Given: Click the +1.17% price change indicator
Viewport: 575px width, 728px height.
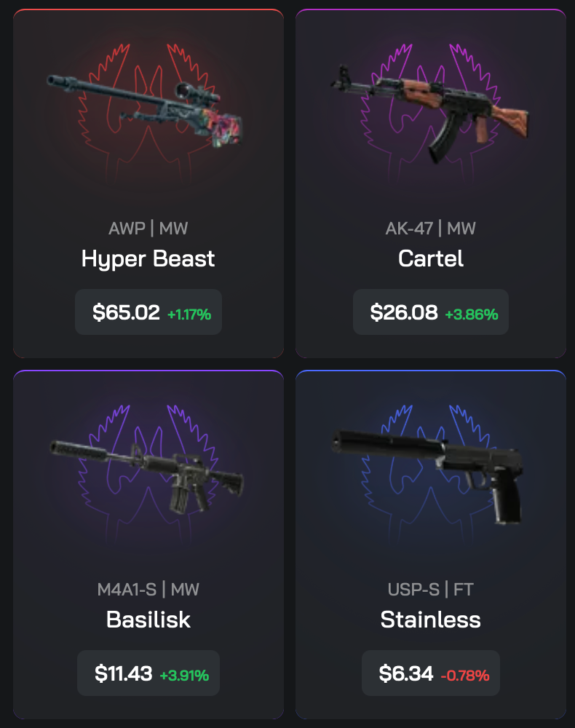Looking at the screenshot, I should click(189, 314).
